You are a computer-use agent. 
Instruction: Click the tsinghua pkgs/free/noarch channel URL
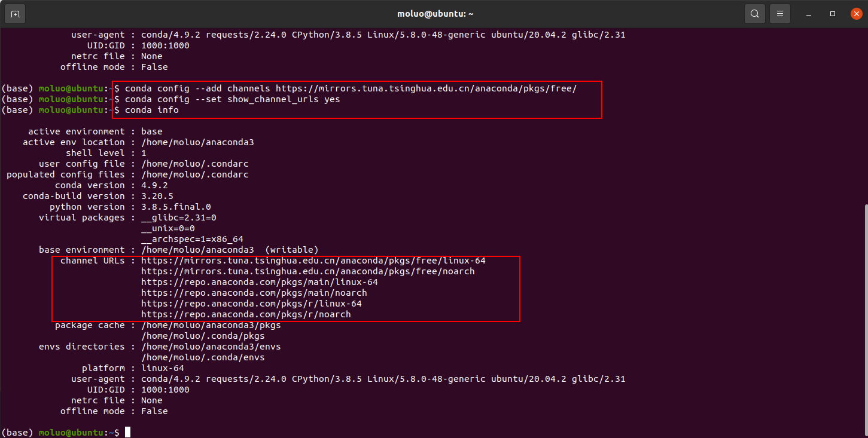click(308, 271)
